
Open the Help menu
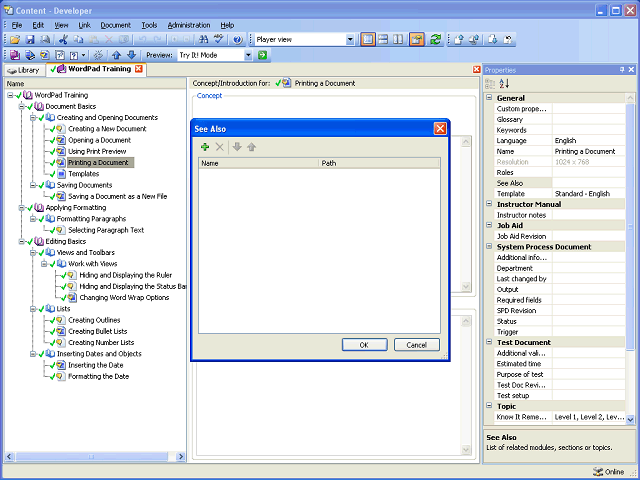tap(227, 25)
